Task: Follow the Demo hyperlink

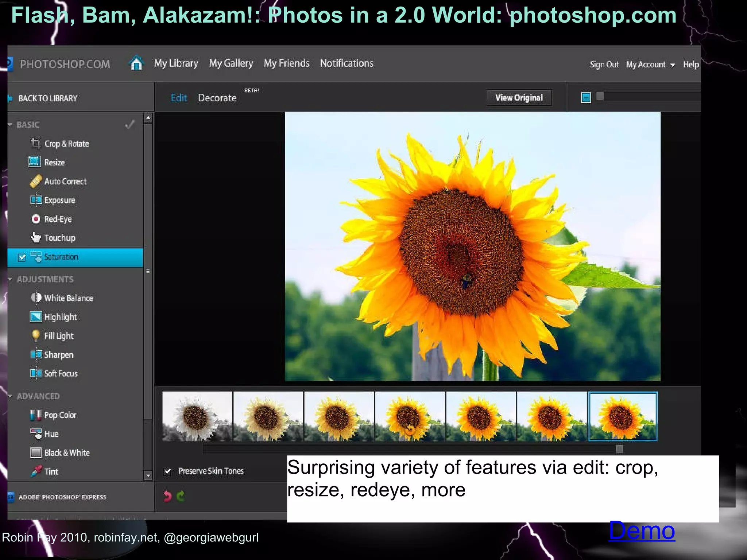Action: (642, 530)
